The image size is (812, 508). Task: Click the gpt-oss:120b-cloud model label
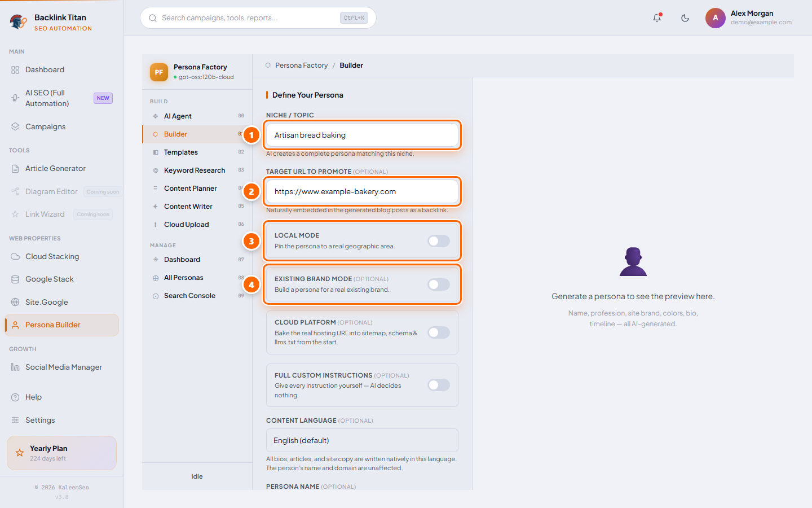click(206, 77)
